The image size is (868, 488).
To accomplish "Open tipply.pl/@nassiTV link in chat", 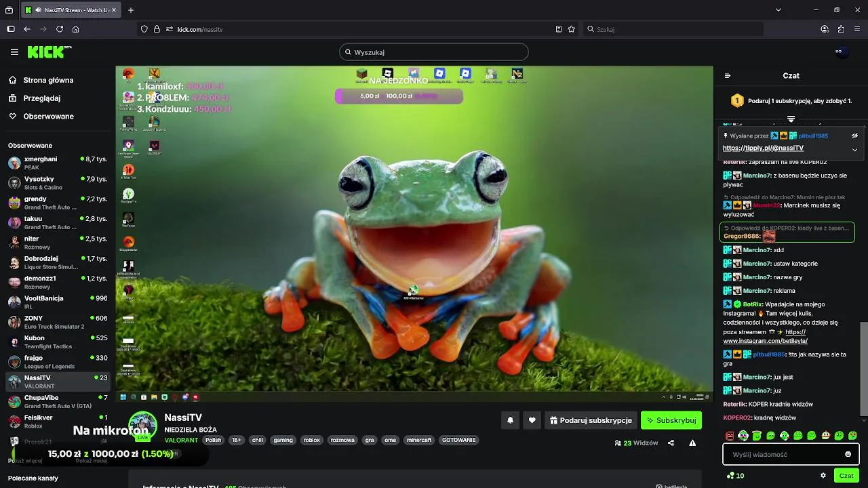I will pyautogui.click(x=763, y=148).
